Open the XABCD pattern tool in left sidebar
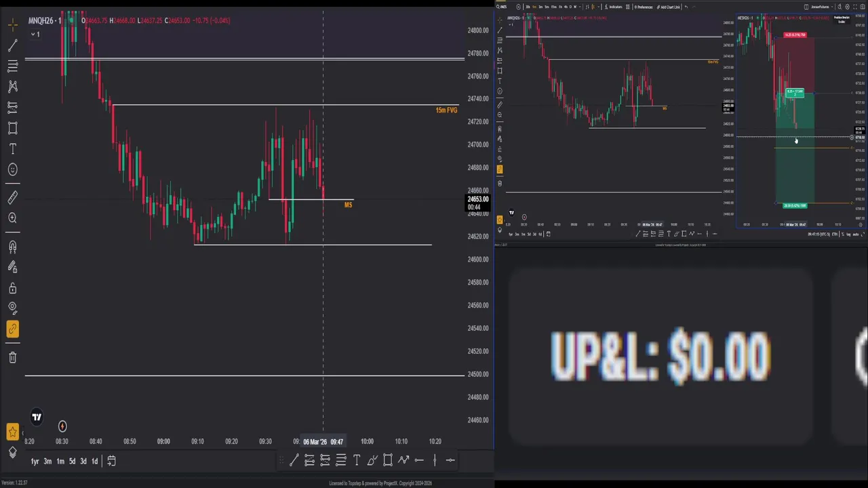 point(13,87)
